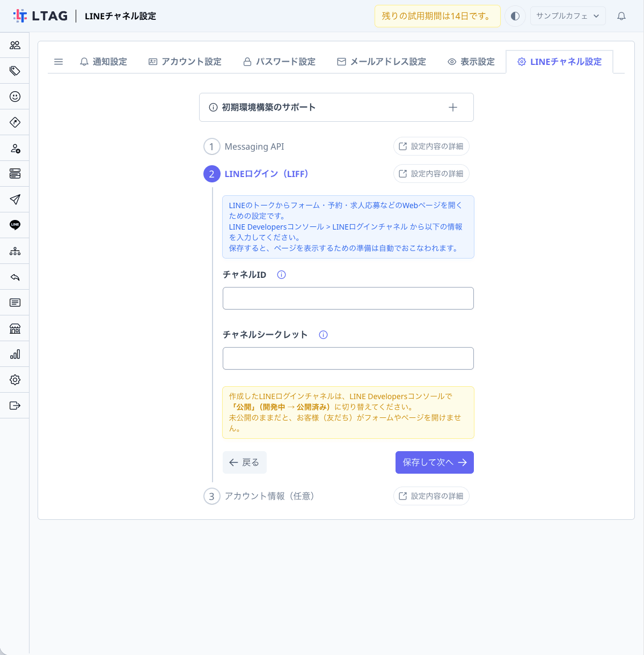644x655 pixels.
Task: Open the settings gear icon in sidebar
Action: (x=15, y=380)
